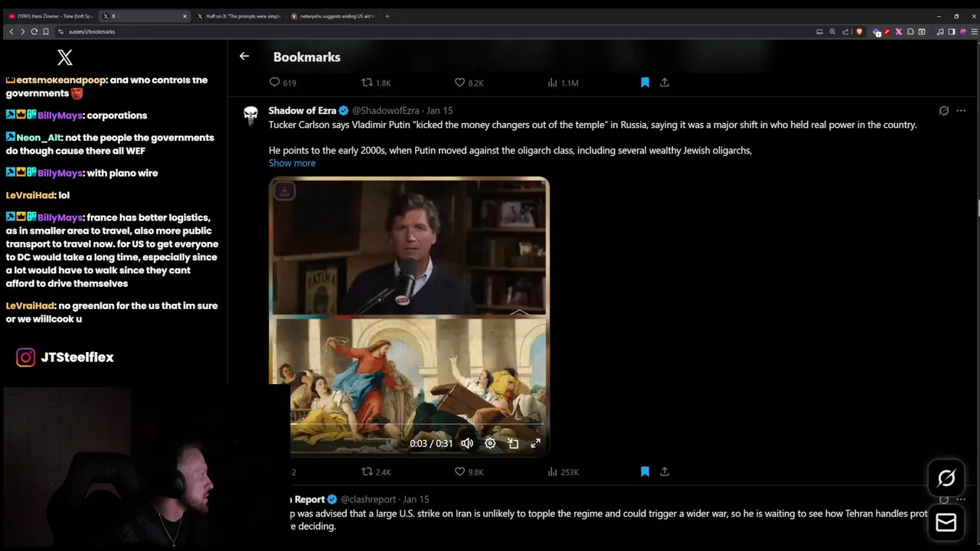Repost the Shadow of Ezra post (2.4K)
The height and width of the screenshot is (551, 980).
point(376,472)
